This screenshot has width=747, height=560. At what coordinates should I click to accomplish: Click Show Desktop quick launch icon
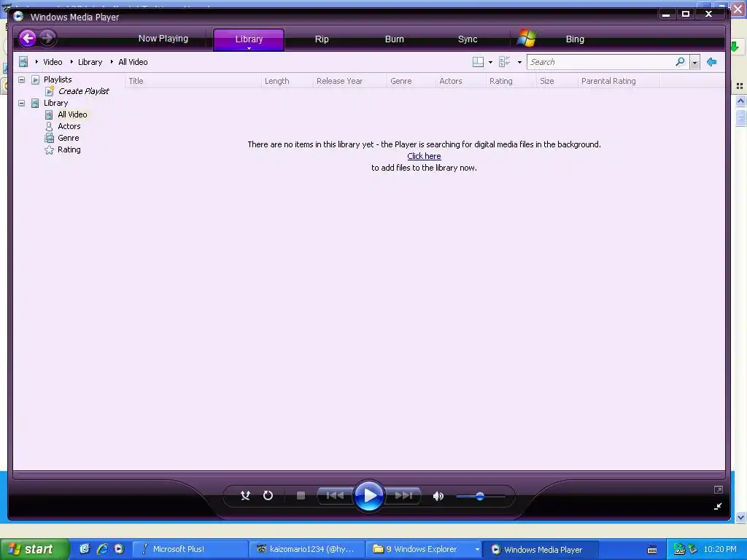pyautogui.click(x=85, y=549)
